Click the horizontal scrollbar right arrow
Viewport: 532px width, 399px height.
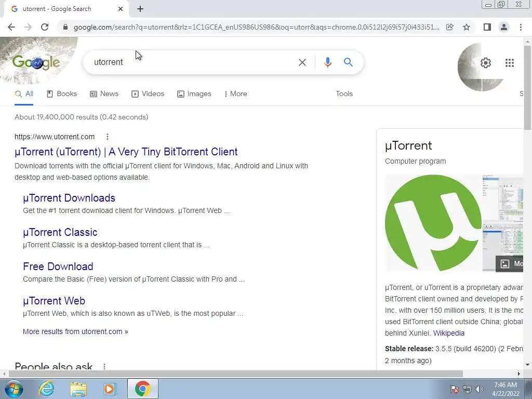[x=519, y=374]
